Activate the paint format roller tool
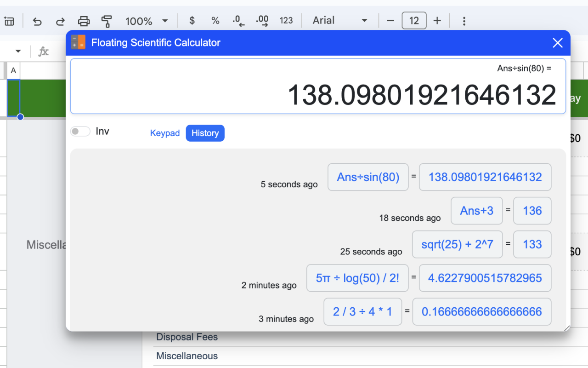Viewport: 588px width, 368px height. pos(107,21)
